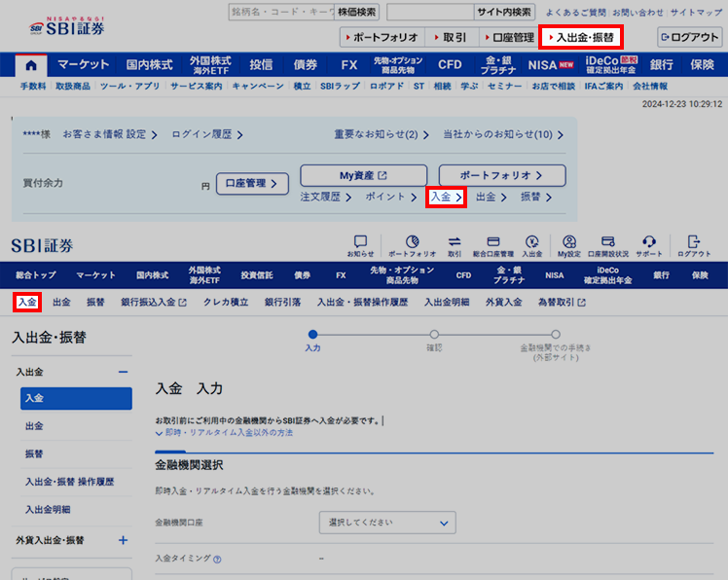728x580 pixels.
Task: Open 入出金・振替操作履歴 sub-tab
Action: click(x=363, y=303)
